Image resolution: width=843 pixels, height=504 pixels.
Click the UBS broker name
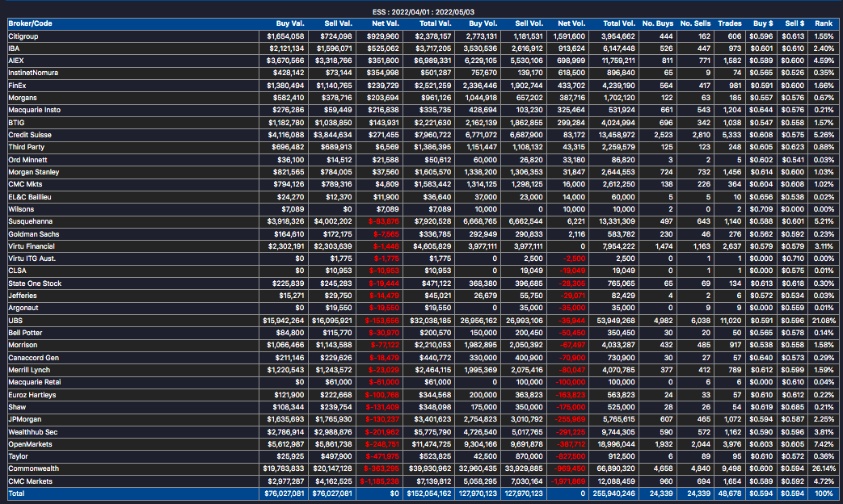pyautogui.click(x=15, y=320)
